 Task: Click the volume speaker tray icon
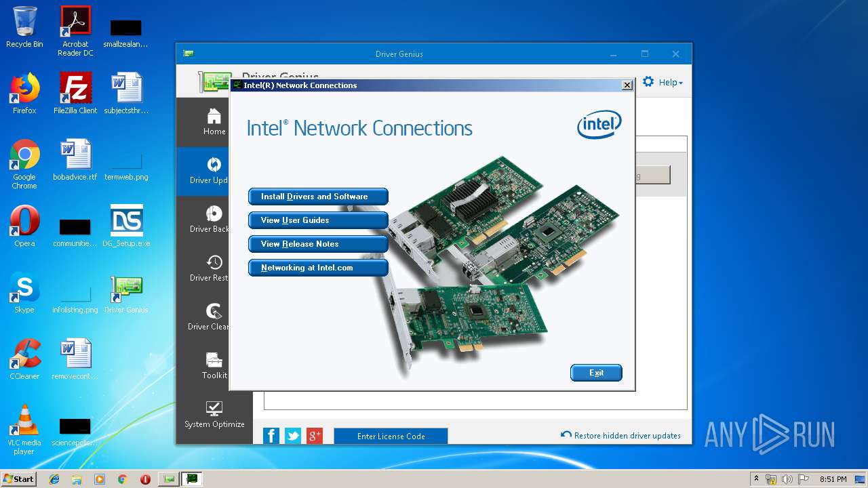(787, 479)
